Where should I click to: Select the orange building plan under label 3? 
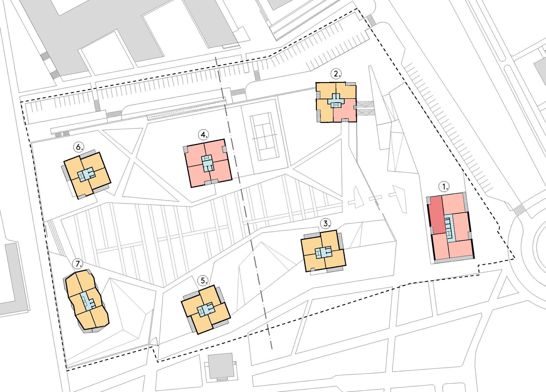coord(323,251)
